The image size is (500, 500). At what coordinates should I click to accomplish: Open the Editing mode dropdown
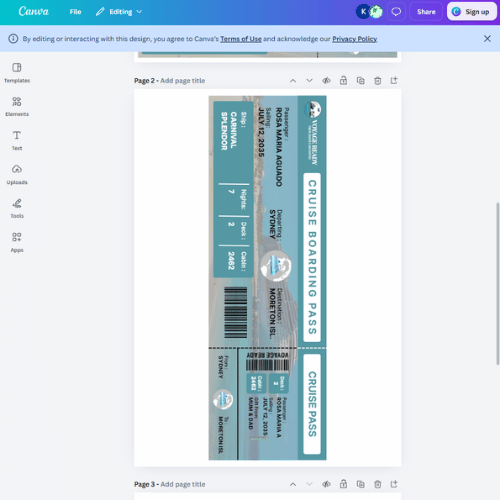point(119,12)
